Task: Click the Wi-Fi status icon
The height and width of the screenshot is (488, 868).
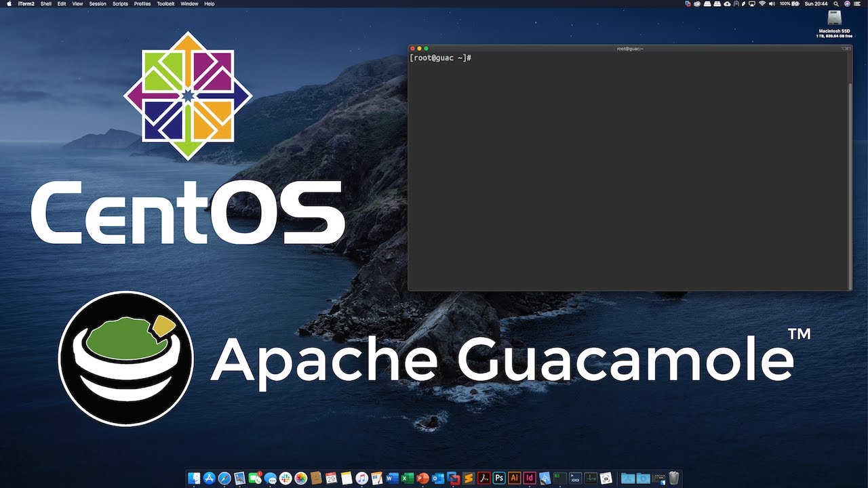Action: click(x=762, y=3)
